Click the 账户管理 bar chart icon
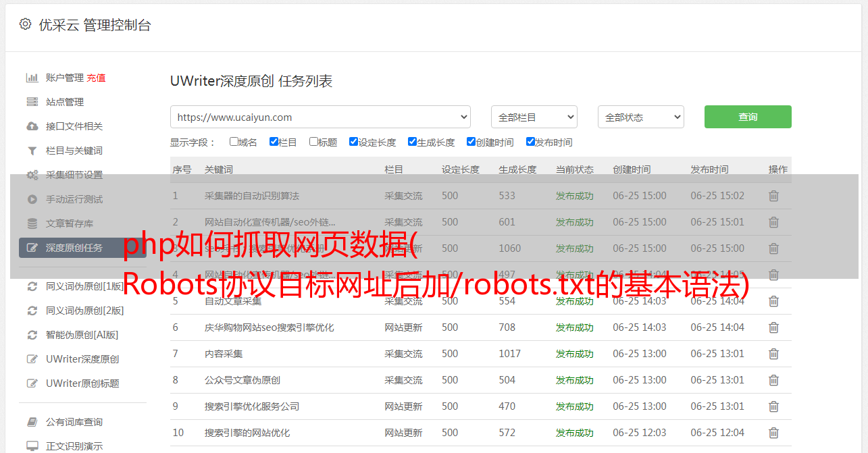This screenshot has width=868, height=453. click(32, 78)
